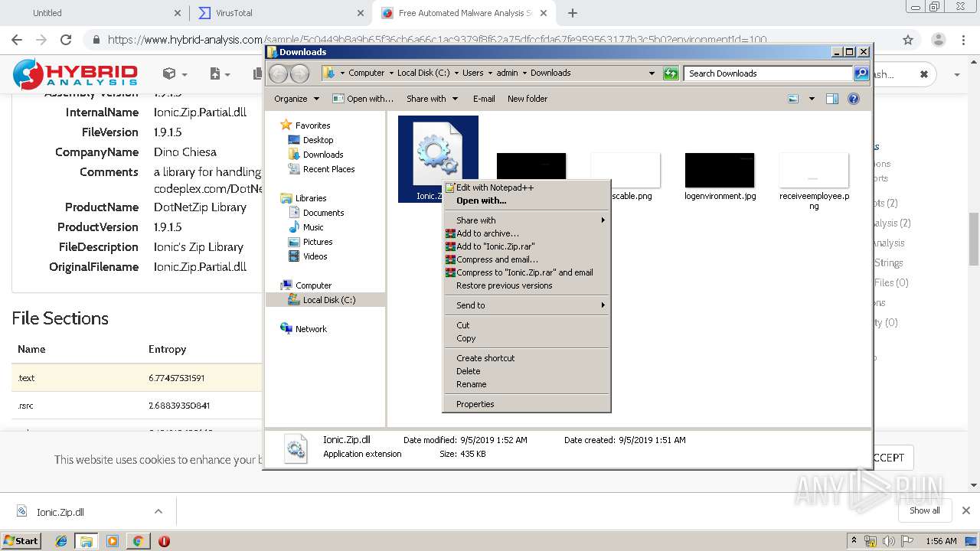The width and height of the screenshot is (980, 551).
Task: Click 'New folder' toolbar button
Action: coord(528,99)
